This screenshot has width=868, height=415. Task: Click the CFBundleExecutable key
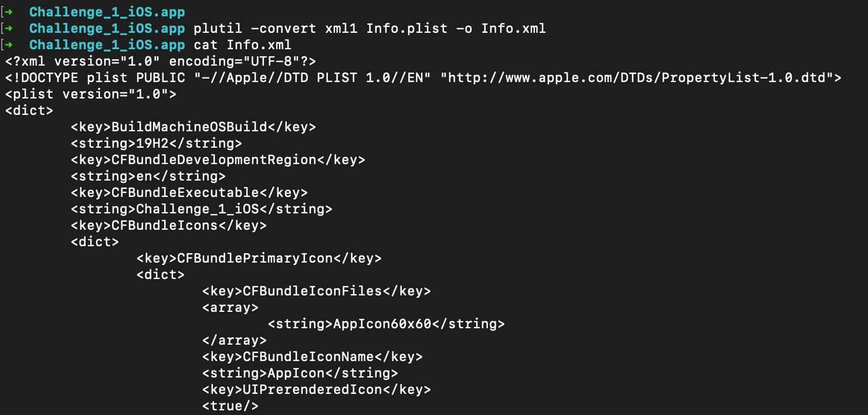click(189, 192)
